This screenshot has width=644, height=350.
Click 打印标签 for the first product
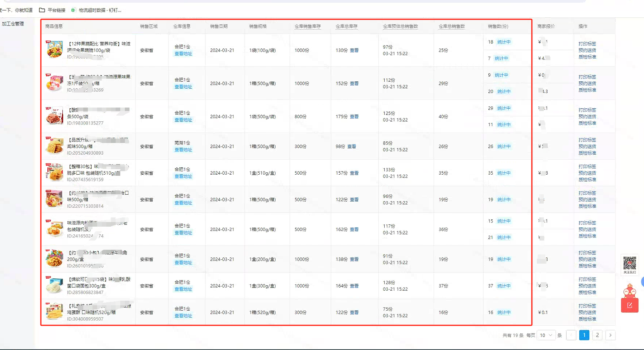tap(587, 44)
